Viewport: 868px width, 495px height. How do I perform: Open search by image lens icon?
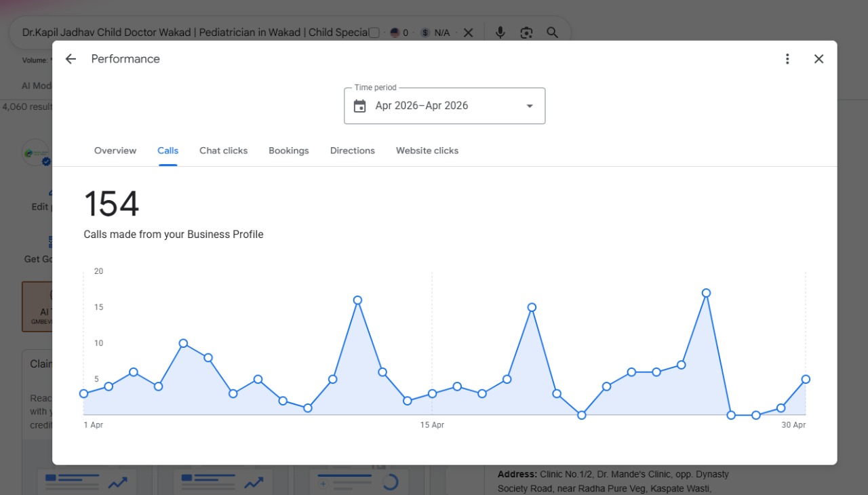point(526,33)
